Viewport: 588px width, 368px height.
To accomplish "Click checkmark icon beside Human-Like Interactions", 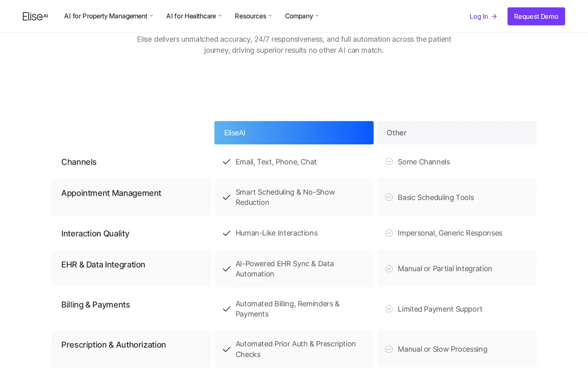I will tap(227, 233).
